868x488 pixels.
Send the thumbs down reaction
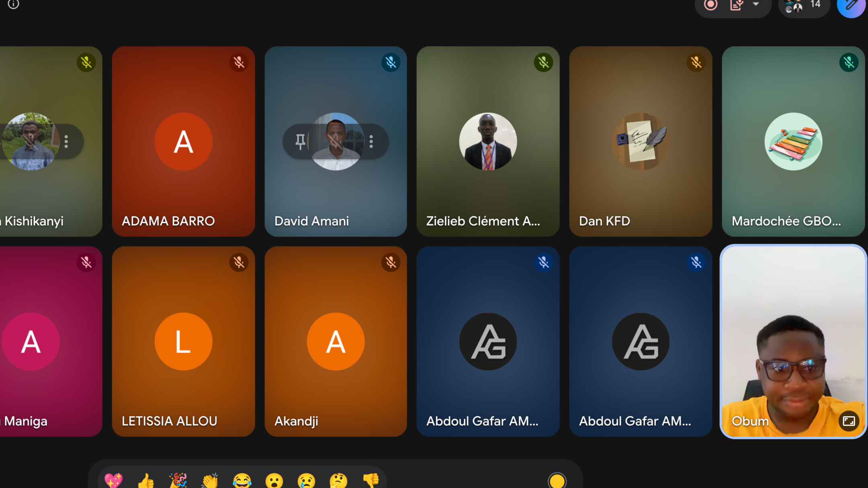click(x=371, y=480)
